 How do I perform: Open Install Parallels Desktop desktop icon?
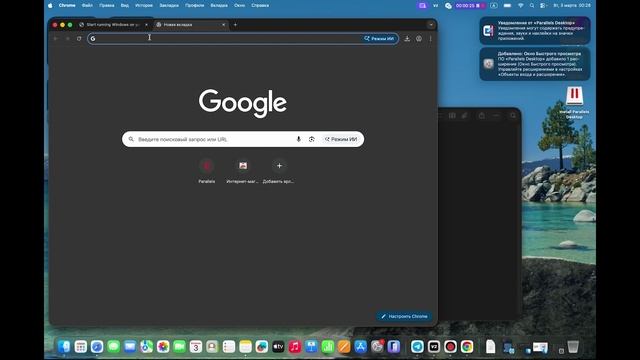(x=574, y=102)
